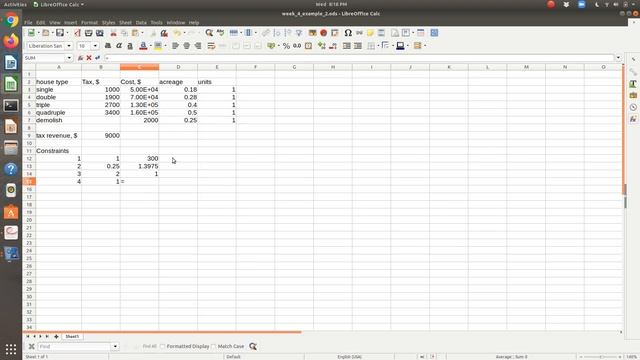
Task: Expand the Name Box dropdown
Action: click(69, 58)
